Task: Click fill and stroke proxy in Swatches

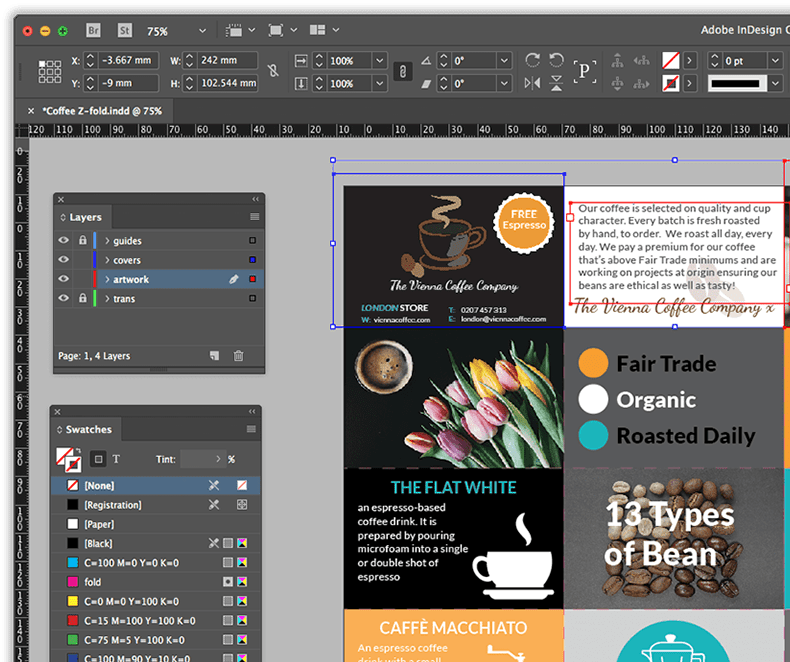Action: pos(69,459)
